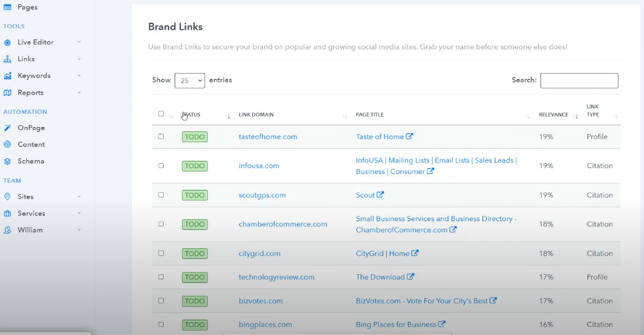644x335 pixels.
Task: Open the chamberofcommerce.com domain link
Action: [283, 224]
